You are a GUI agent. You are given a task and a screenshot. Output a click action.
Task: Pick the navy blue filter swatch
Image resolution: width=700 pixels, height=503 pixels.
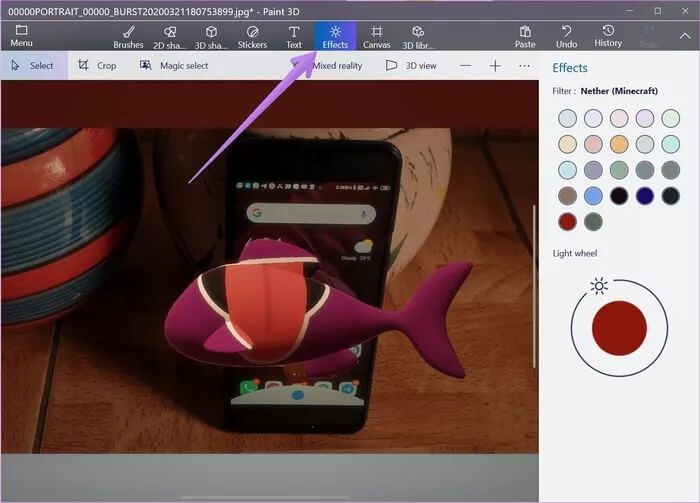click(x=645, y=196)
